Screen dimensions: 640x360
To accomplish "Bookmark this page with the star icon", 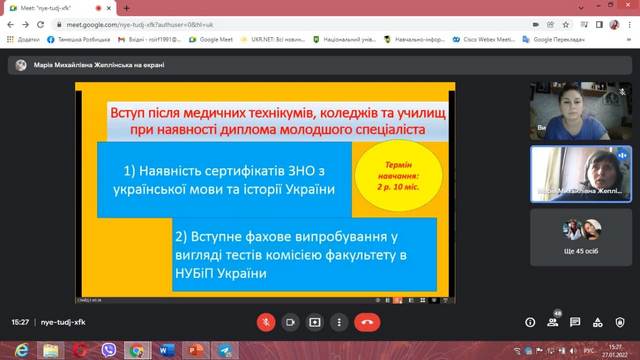I will (566, 25).
